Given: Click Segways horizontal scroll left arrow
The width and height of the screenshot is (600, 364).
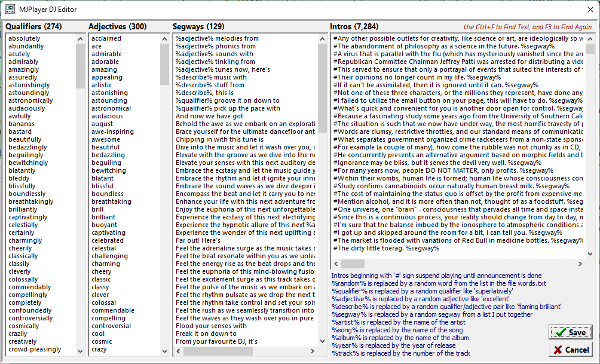Looking at the screenshot, I should tap(178, 351).
